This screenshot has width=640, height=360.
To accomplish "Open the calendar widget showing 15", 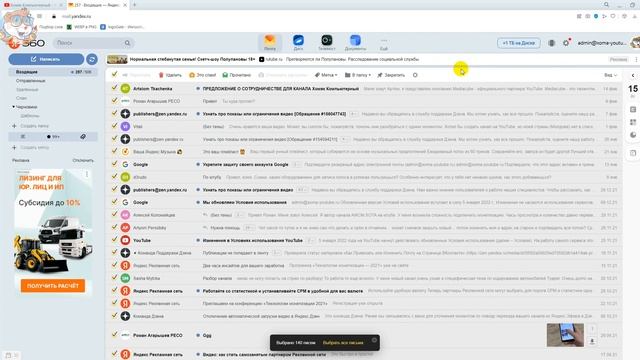I will 633,91.
